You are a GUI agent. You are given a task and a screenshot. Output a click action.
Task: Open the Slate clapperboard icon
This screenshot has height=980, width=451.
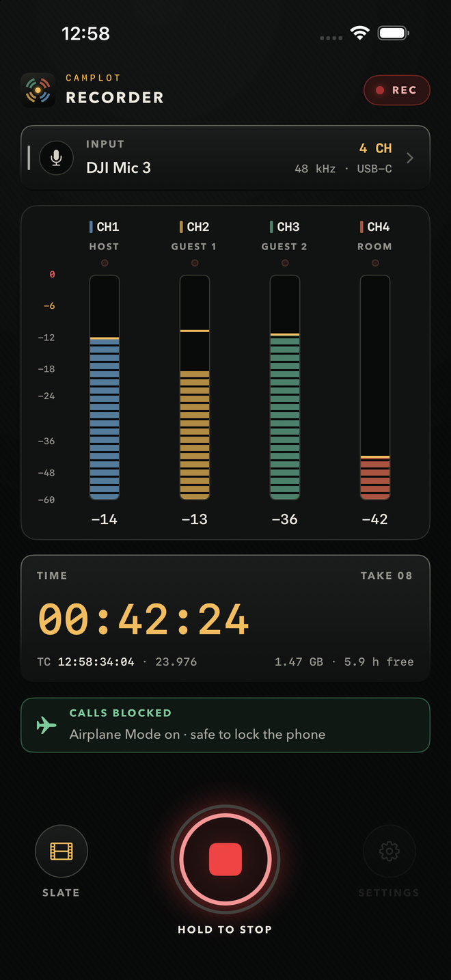click(x=61, y=852)
